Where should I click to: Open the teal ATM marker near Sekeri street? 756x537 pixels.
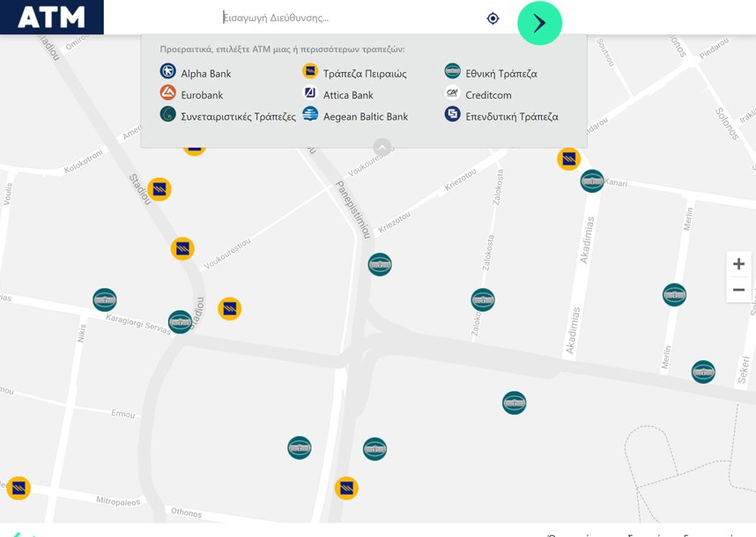tap(703, 371)
